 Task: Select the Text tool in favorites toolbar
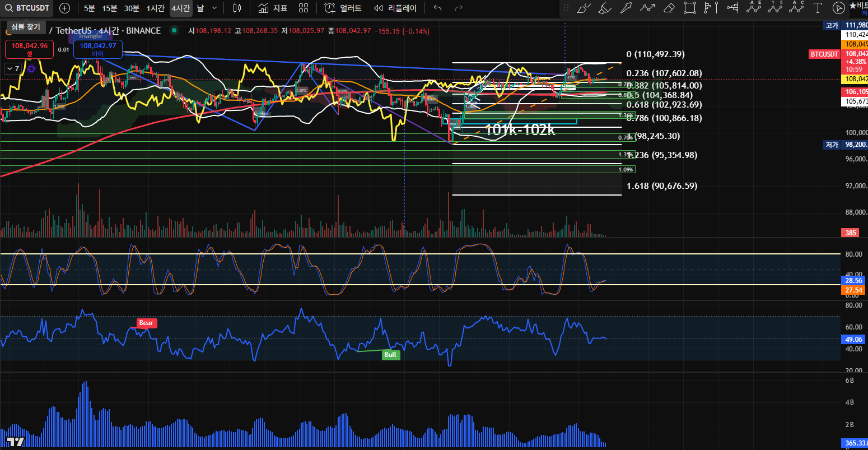coord(818,8)
